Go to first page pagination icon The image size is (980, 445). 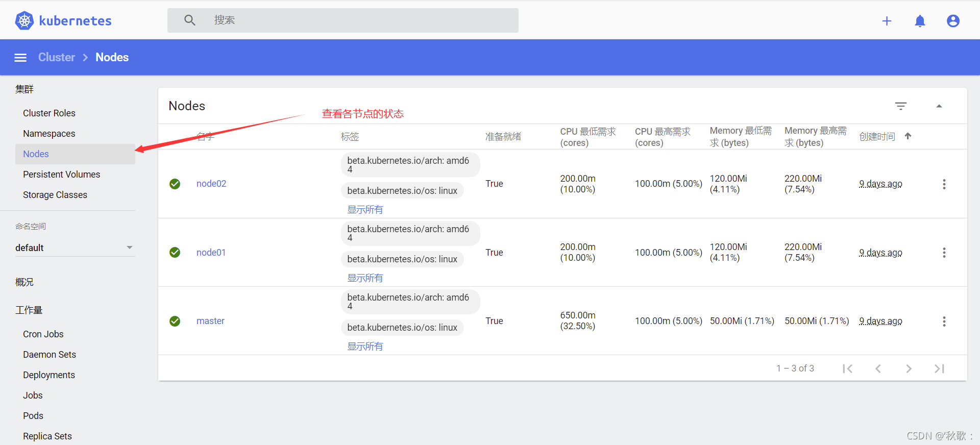coord(847,368)
